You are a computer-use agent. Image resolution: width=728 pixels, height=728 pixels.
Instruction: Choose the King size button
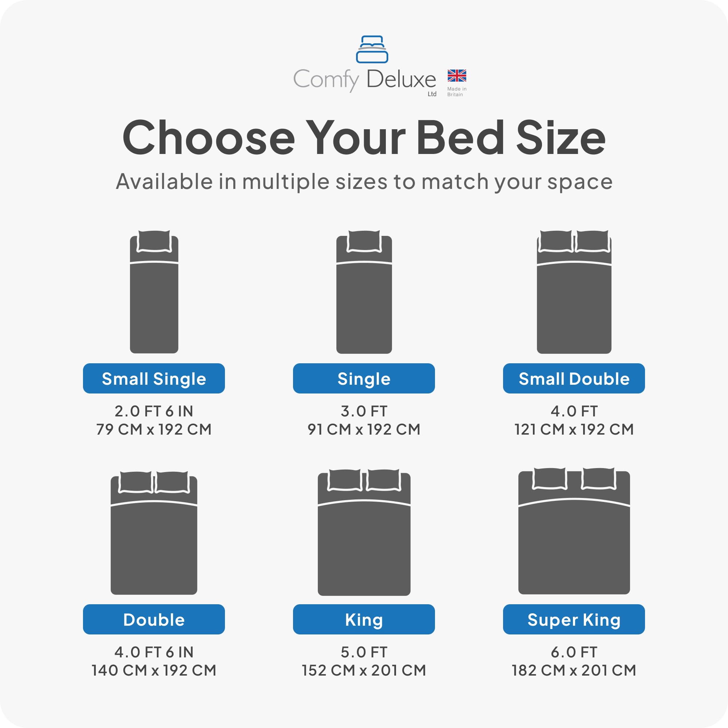pyautogui.click(x=364, y=620)
